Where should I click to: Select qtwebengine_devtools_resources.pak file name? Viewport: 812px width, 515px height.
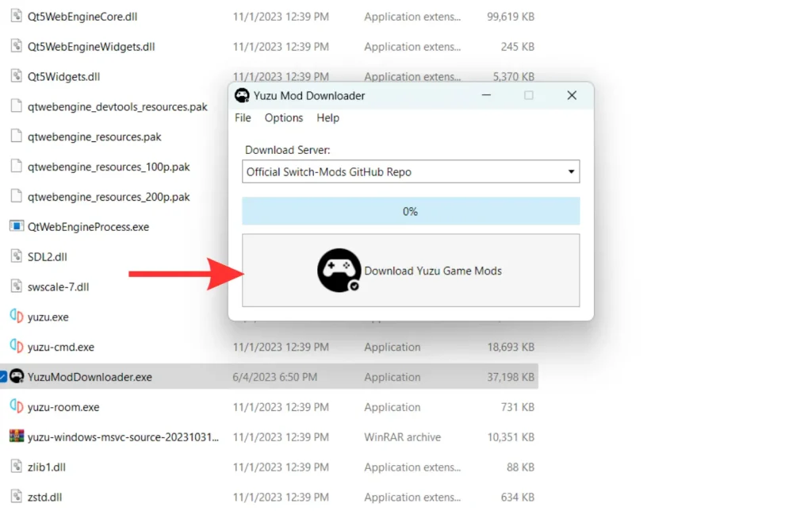(117, 107)
